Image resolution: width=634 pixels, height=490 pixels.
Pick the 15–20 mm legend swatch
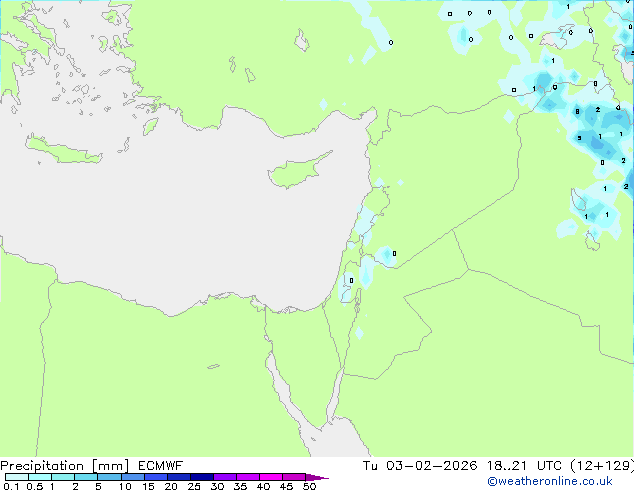coord(155,477)
